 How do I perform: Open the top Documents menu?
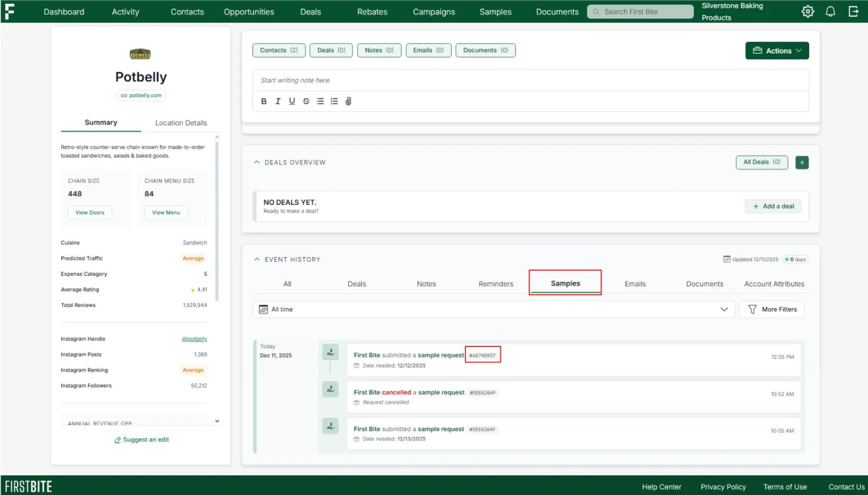[x=557, y=12]
